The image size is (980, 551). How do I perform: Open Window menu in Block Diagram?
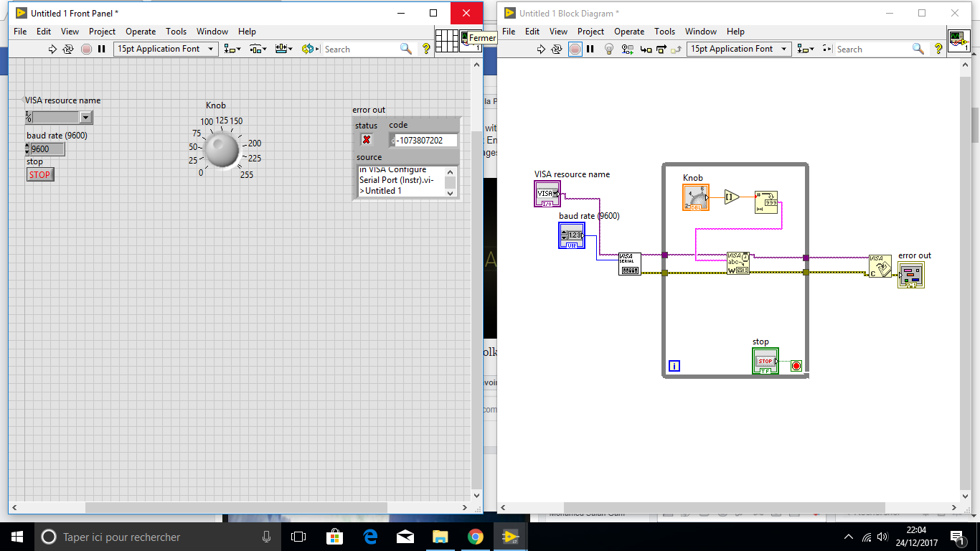[x=701, y=32]
